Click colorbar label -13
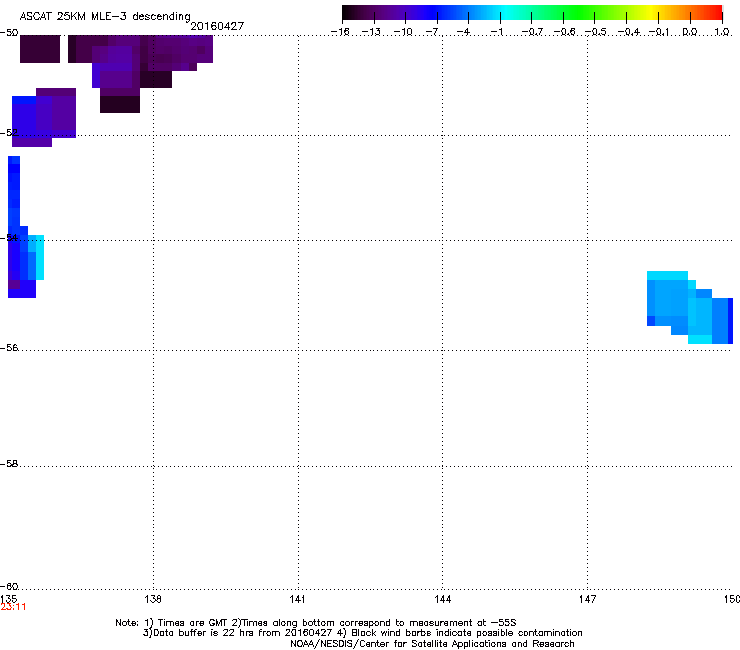The height and width of the screenshot is (650, 740). [371, 32]
